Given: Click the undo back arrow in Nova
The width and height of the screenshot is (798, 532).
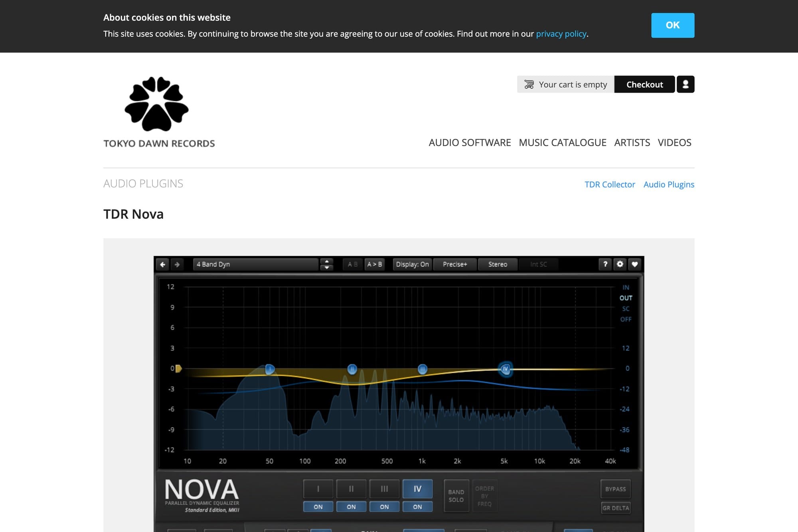Looking at the screenshot, I should pyautogui.click(x=163, y=264).
